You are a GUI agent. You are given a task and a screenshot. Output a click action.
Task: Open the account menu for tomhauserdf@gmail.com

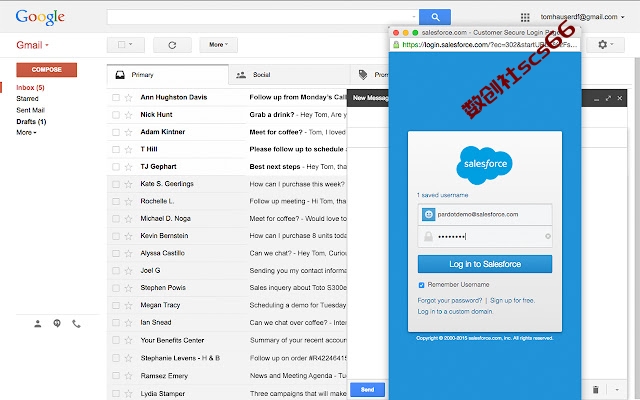pos(582,17)
